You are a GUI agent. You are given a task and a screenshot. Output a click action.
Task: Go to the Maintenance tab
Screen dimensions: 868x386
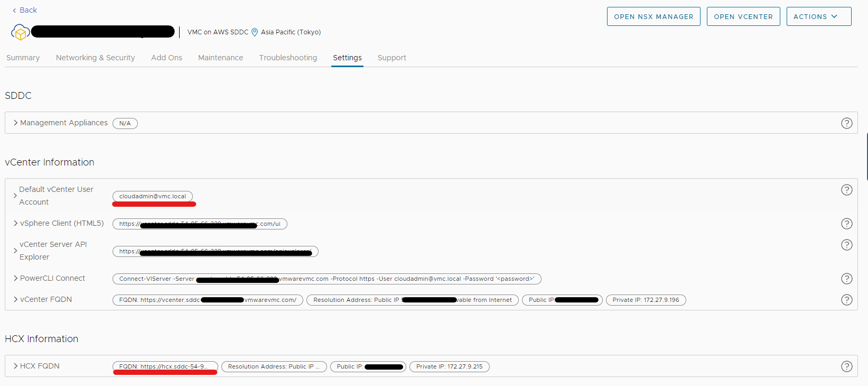[220, 58]
